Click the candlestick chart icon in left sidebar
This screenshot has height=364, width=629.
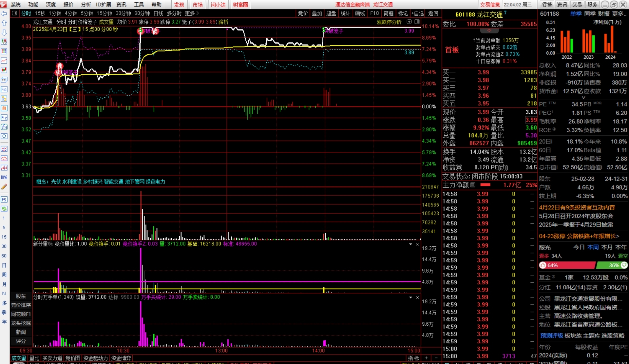(4, 70)
